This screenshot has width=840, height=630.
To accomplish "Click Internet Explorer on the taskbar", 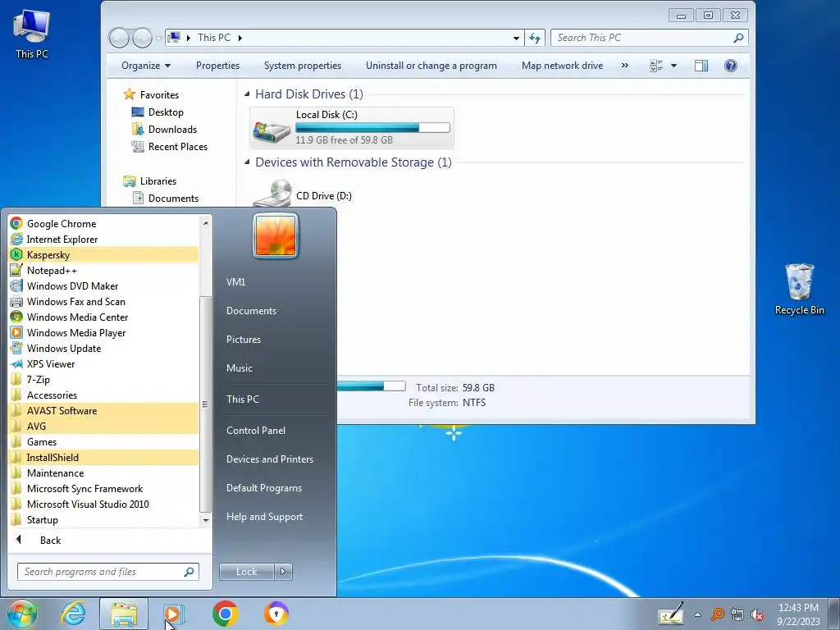I will [x=73, y=614].
